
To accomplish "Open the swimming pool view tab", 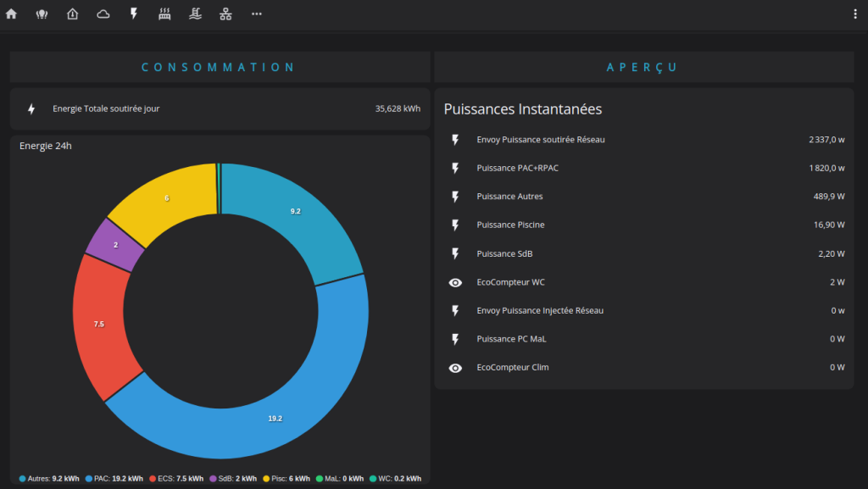I will click(x=195, y=14).
